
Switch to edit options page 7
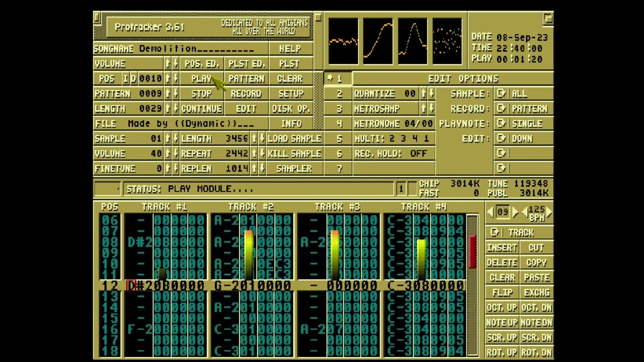(x=338, y=169)
